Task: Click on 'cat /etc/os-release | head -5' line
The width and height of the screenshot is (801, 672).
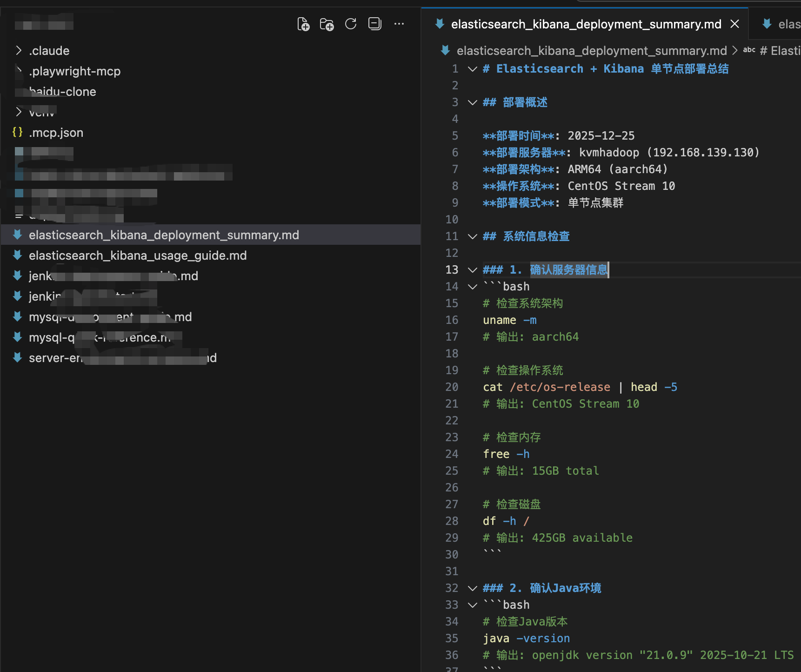Action: pyautogui.click(x=580, y=387)
